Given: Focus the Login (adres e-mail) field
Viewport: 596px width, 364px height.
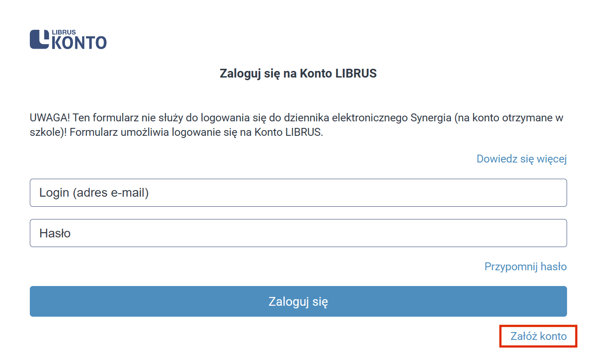Looking at the screenshot, I should pyautogui.click(x=298, y=193).
